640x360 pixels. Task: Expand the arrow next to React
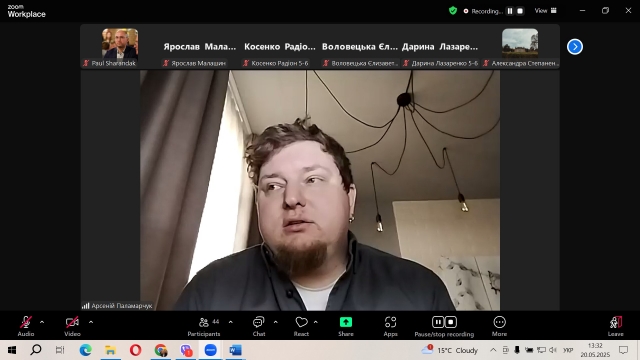316,322
